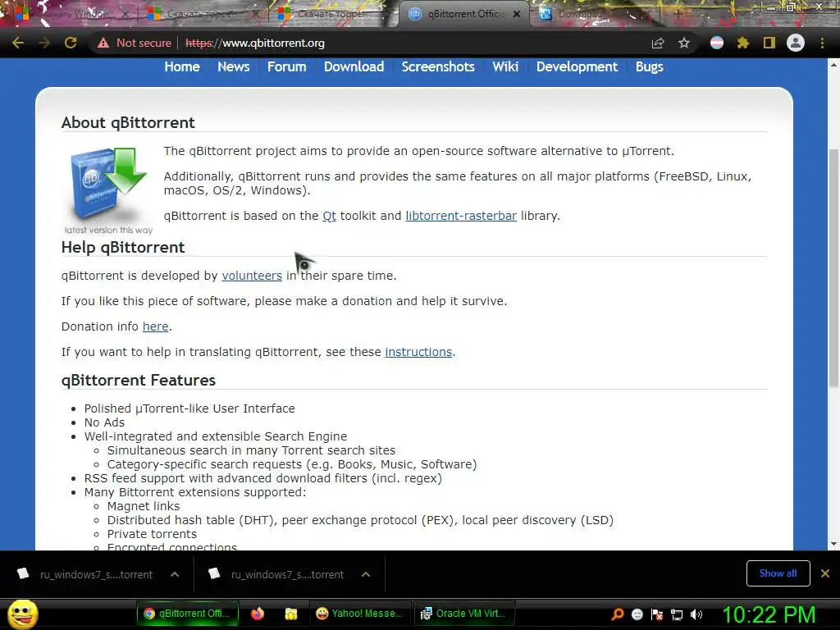Click the 10:22 PM taskbar clock

(769, 614)
